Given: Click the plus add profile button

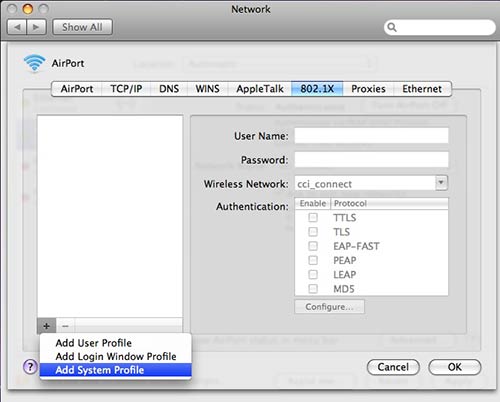Looking at the screenshot, I should pyautogui.click(x=46, y=326).
